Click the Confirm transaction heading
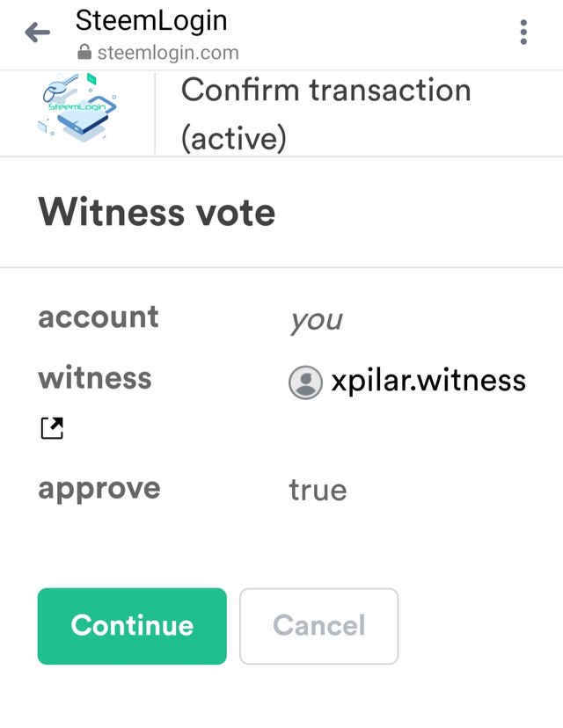563x728 pixels. 325,91
